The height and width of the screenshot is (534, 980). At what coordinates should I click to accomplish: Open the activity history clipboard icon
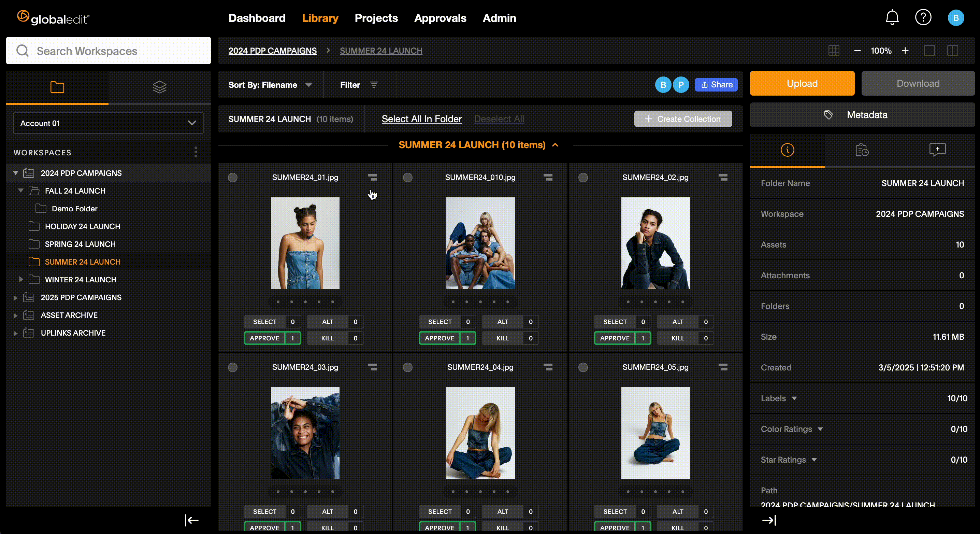[862, 150]
